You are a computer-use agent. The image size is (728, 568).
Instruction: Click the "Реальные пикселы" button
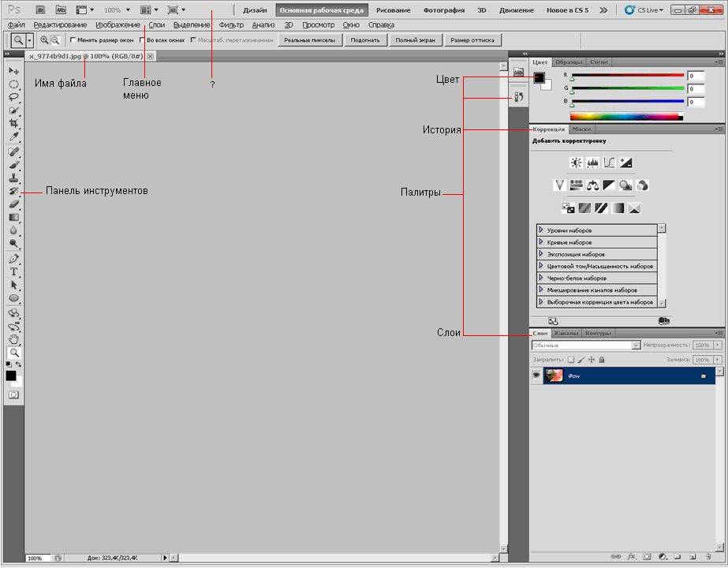pos(310,40)
